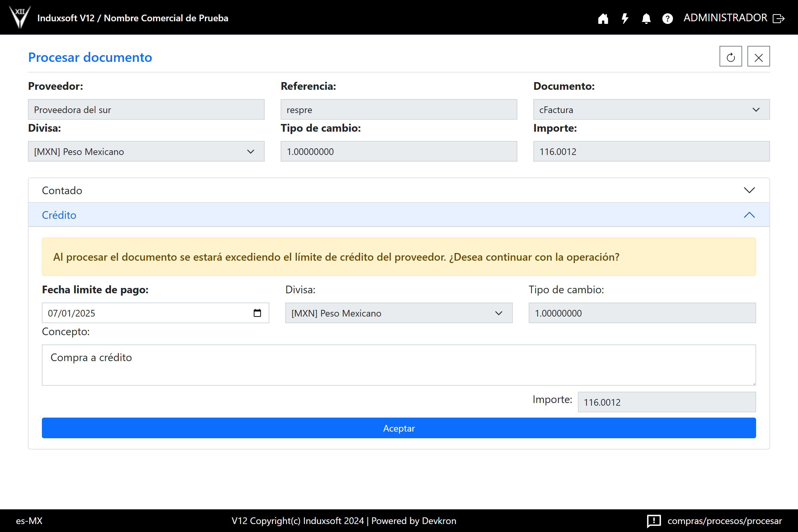798x532 pixels.
Task: Open the top Divisa Peso Mexicano dropdown
Action: click(x=146, y=152)
